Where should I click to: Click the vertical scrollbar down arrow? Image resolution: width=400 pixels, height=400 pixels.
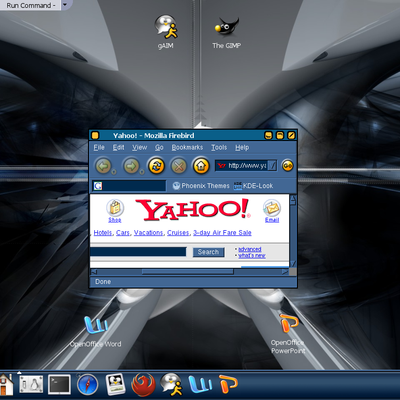tap(293, 263)
